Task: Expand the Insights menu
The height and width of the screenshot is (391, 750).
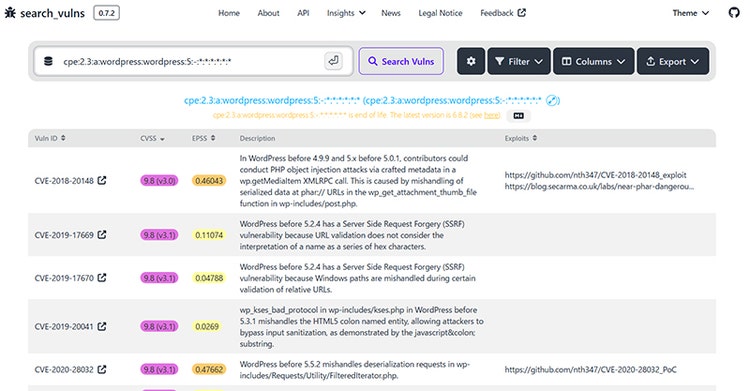Action: coord(346,13)
